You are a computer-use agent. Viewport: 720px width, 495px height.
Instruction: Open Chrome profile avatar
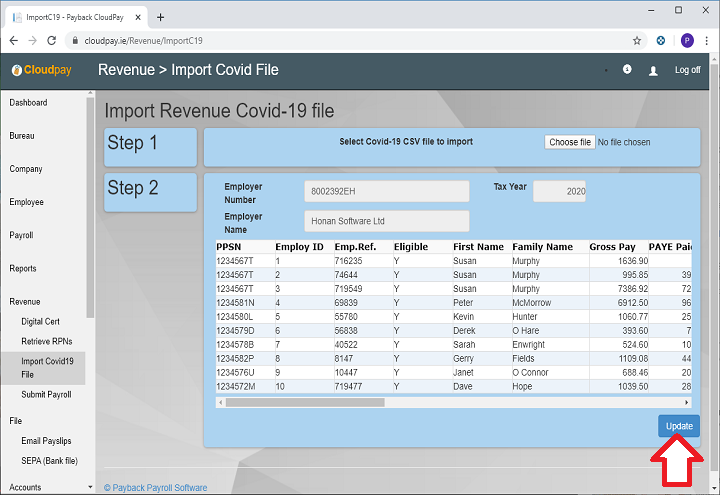pos(687,41)
